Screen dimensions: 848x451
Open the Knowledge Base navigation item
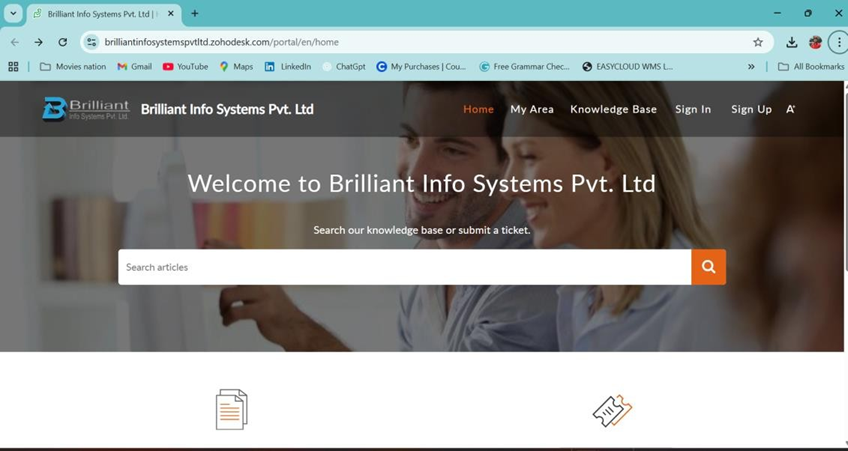[613, 109]
